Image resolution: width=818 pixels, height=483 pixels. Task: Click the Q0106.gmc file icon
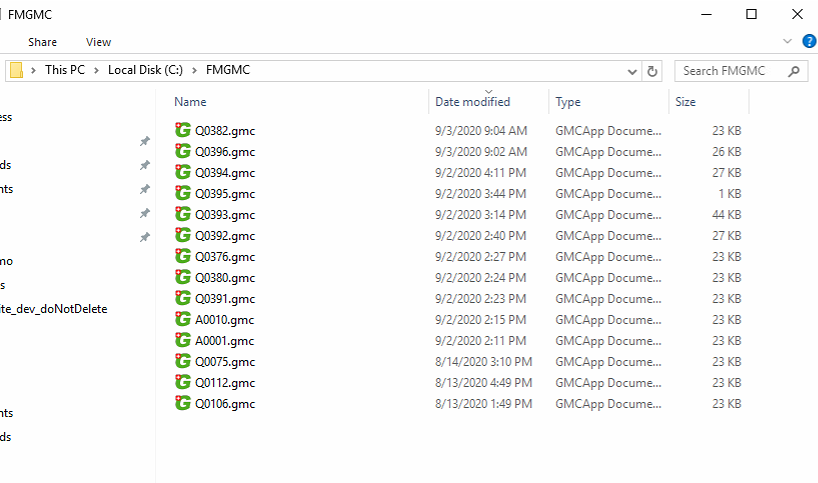(x=182, y=403)
